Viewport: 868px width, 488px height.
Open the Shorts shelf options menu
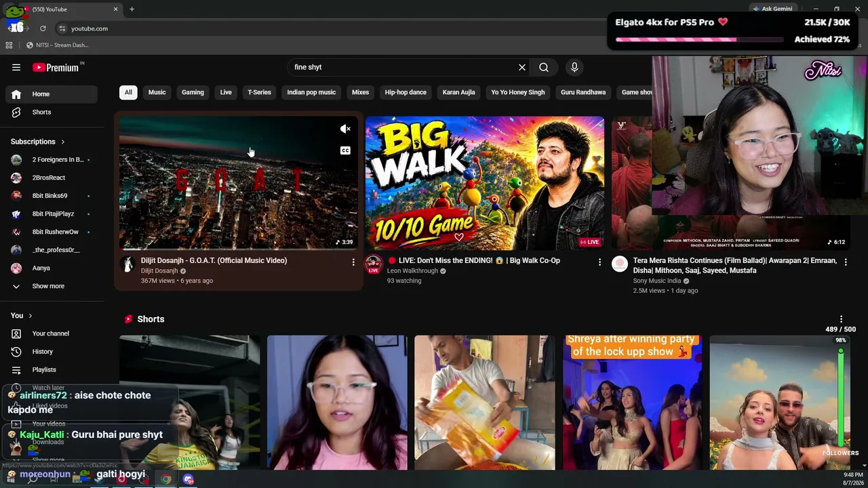[x=841, y=319]
